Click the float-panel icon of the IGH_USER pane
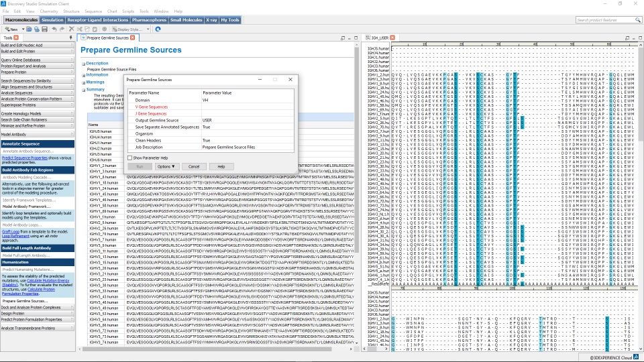644x362 pixels. pos(627,38)
